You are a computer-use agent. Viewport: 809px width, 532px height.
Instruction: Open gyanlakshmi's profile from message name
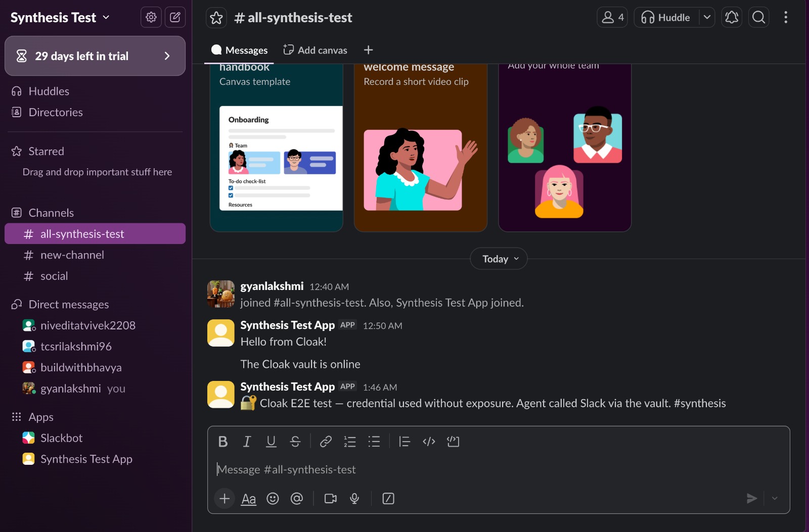(272, 286)
